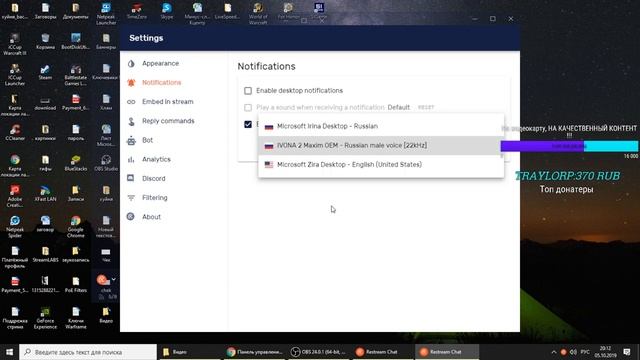
Task: Open the CCleaner desktop shortcut
Action: click(15, 132)
